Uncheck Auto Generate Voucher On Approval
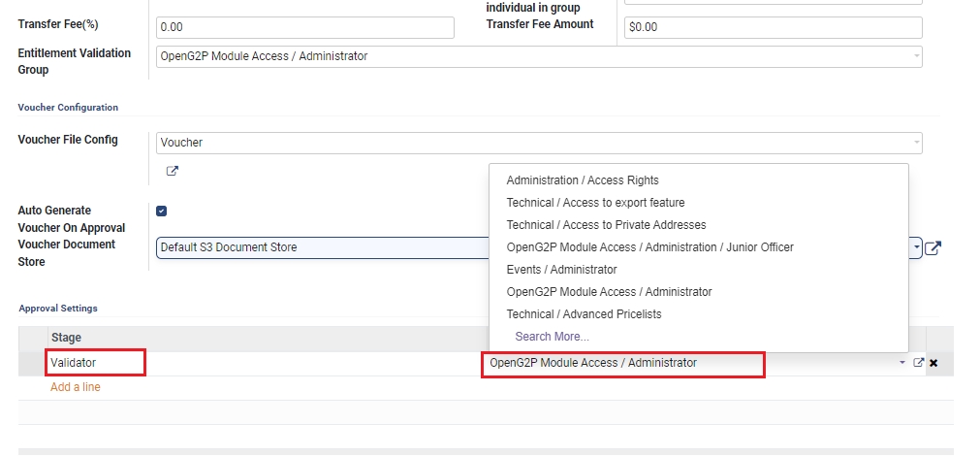The image size is (980, 457). (162, 211)
